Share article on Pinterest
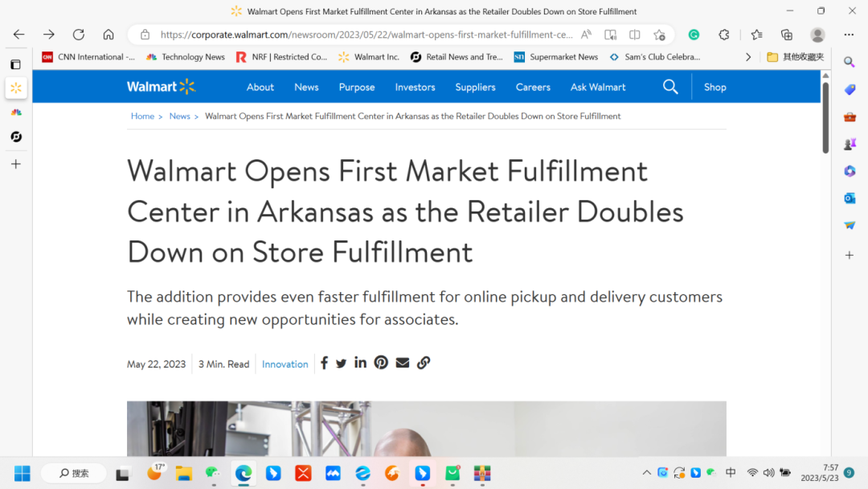Image resolution: width=868 pixels, height=489 pixels. (381, 363)
